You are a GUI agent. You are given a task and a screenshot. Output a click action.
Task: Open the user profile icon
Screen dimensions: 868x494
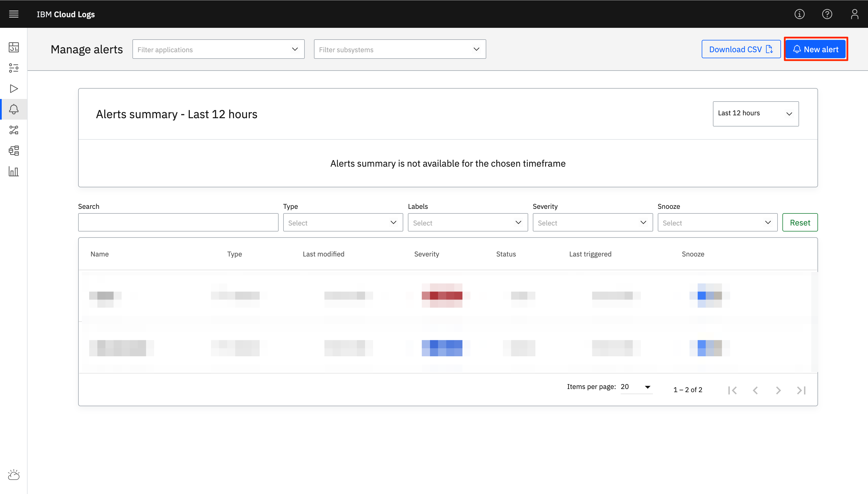click(854, 14)
